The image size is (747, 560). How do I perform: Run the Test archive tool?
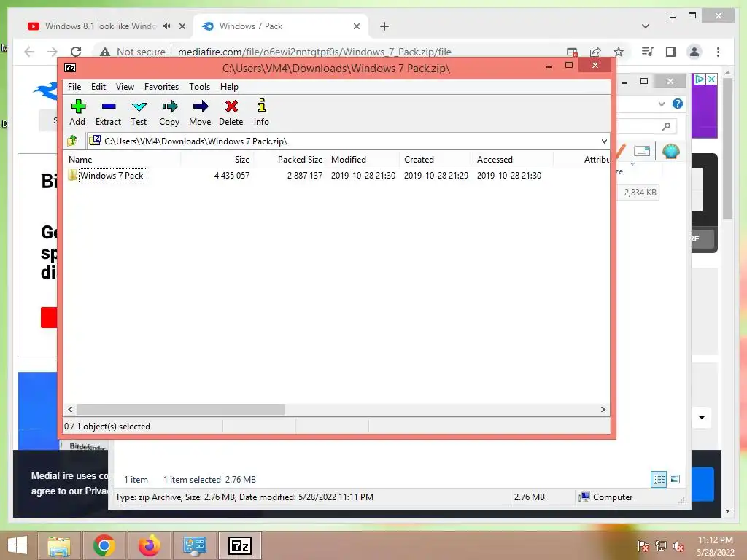pyautogui.click(x=139, y=113)
